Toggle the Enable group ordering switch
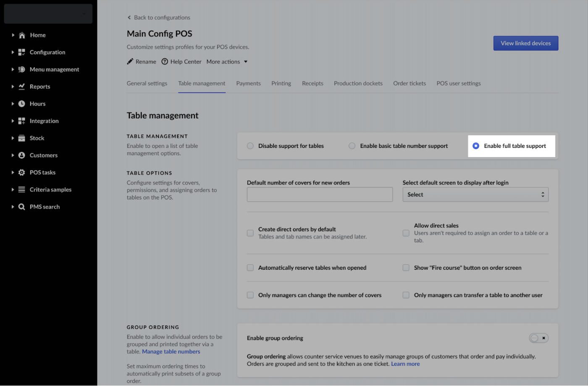588x386 pixels. point(538,338)
